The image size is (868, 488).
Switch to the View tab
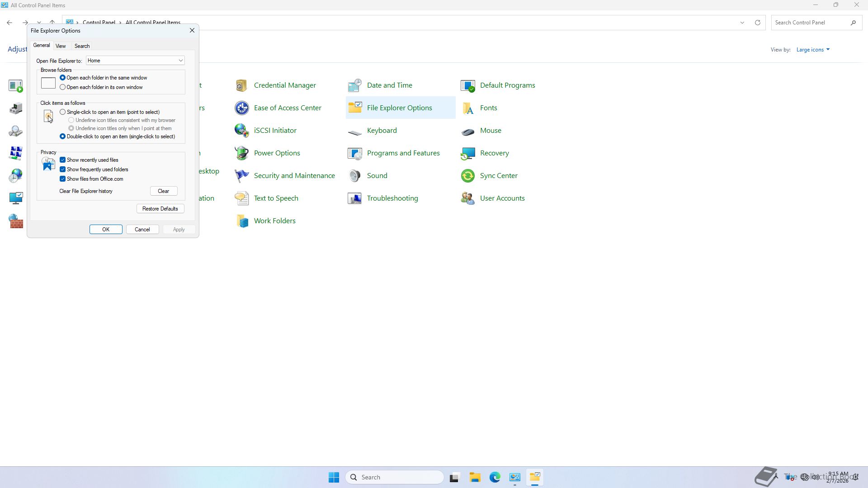pos(61,46)
